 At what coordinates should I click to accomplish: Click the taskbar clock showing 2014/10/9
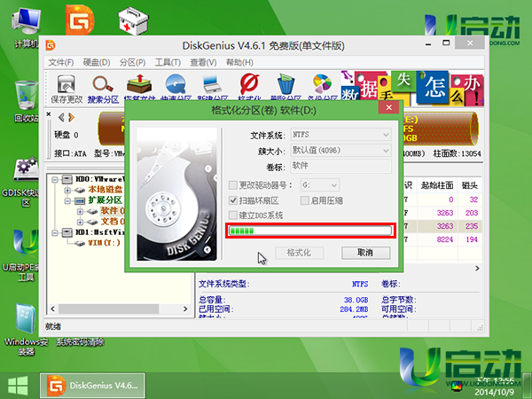click(495, 387)
